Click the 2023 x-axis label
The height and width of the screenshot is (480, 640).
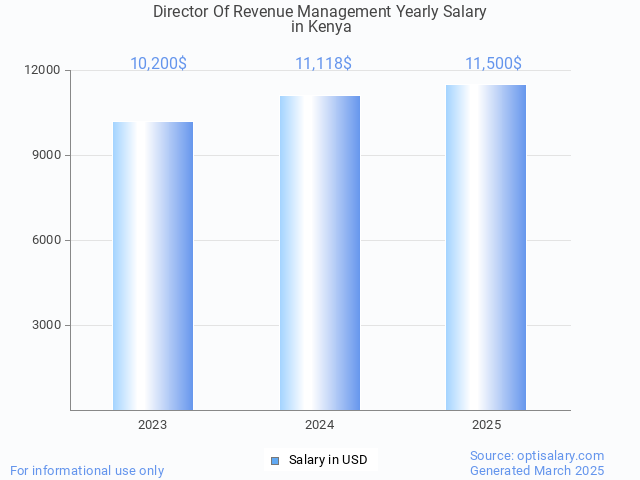click(x=153, y=425)
